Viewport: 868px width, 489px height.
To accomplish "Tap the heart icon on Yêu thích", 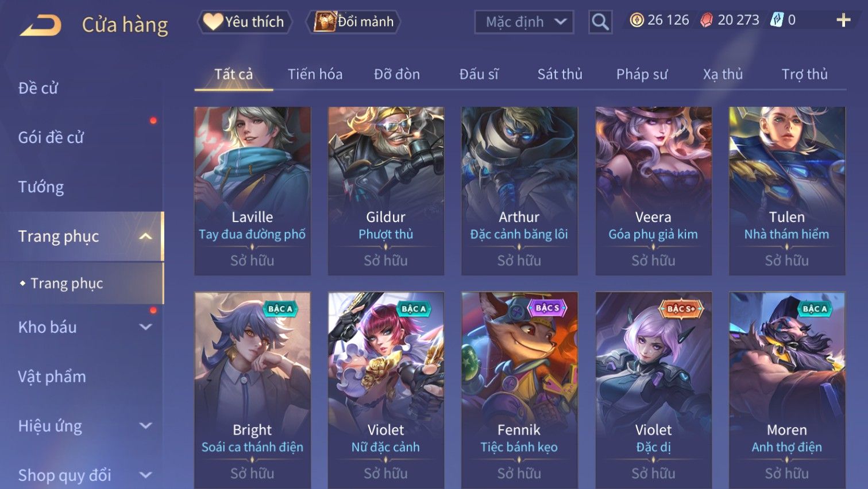I will point(213,22).
